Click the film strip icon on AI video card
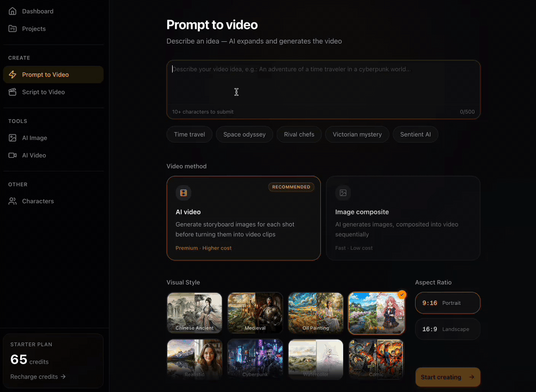 coord(184,193)
